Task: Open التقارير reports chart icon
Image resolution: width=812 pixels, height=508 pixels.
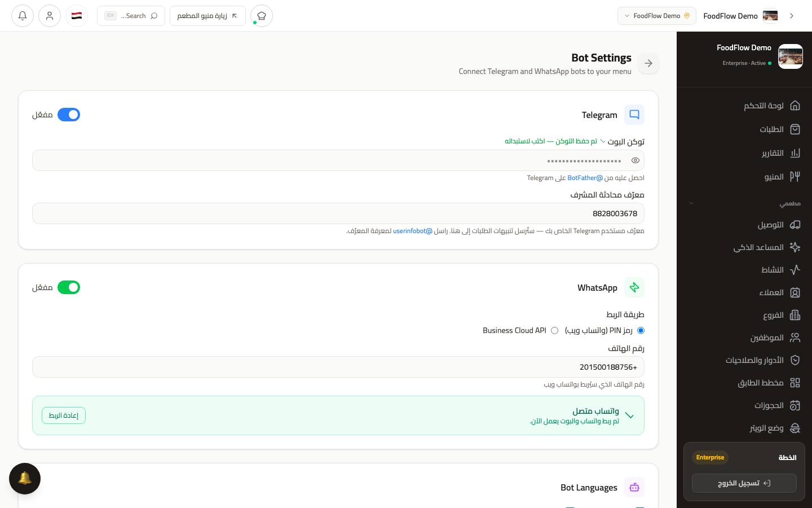Action: click(x=795, y=153)
